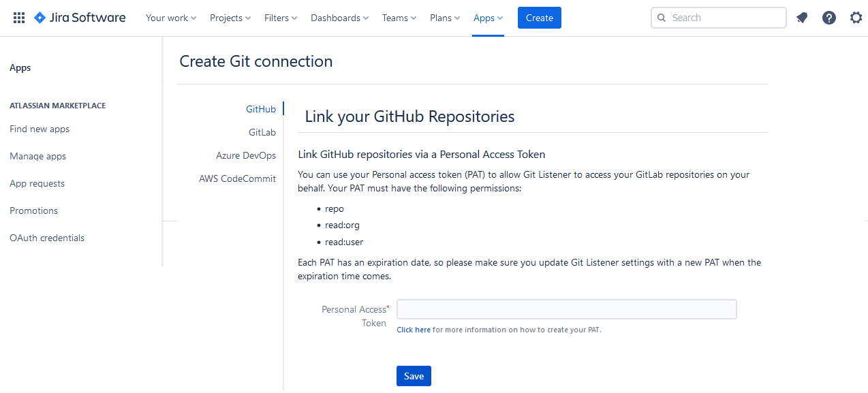Follow the Click here PAT link
Screen dimensions: 868x393
414,330
